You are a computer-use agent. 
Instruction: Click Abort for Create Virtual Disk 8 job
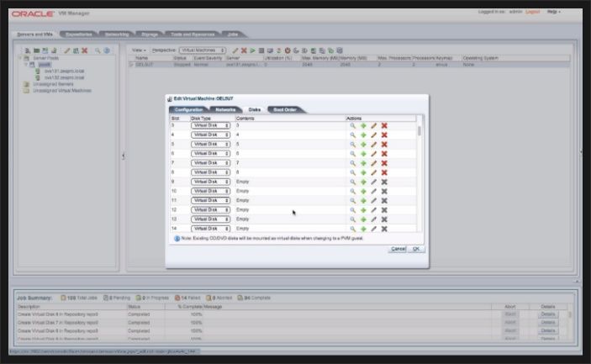[x=510, y=314]
